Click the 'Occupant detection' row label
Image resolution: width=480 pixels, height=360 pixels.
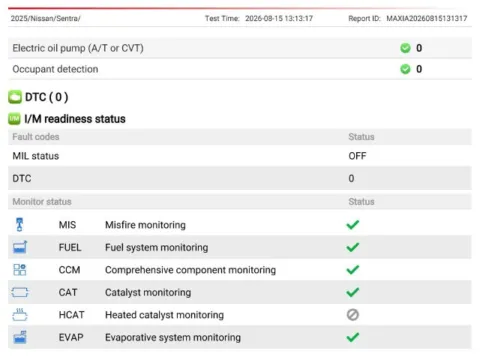(x=55, y=69)
